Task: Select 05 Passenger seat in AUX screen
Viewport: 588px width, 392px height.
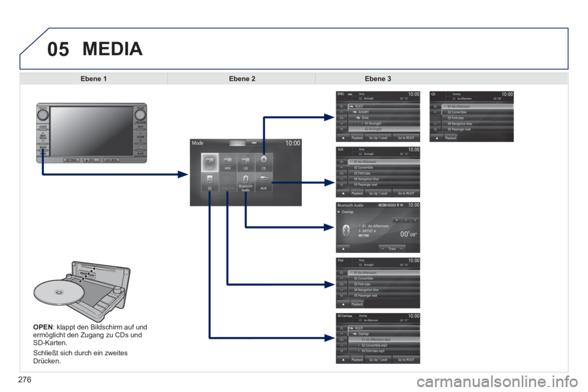Action: [x=384, y=184]
